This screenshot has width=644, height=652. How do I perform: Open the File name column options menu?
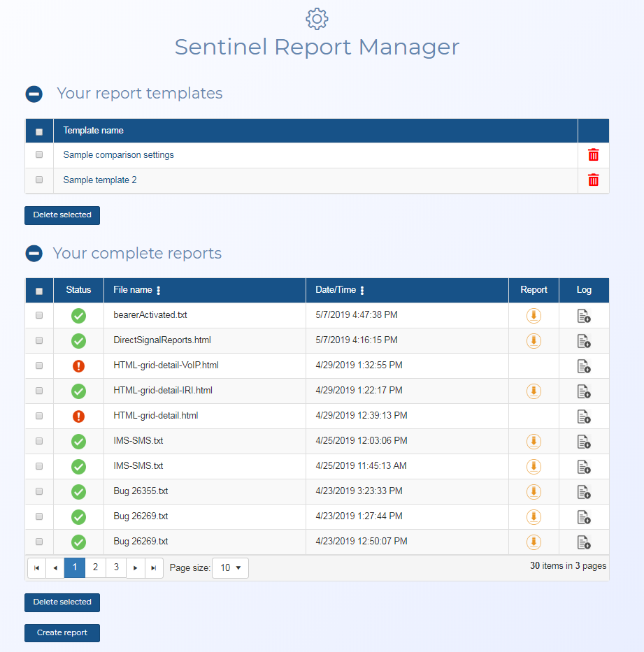159,291
